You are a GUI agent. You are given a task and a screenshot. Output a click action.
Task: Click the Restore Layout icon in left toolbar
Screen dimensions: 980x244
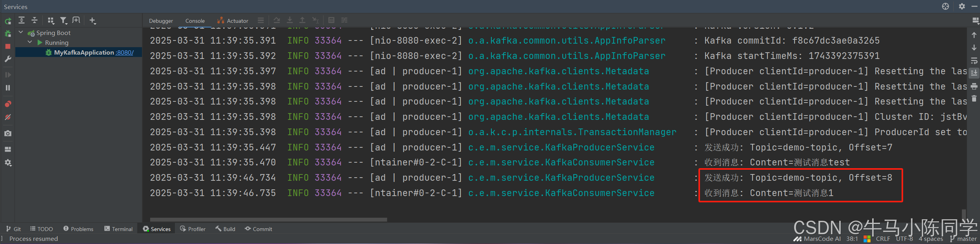[8, 149]
